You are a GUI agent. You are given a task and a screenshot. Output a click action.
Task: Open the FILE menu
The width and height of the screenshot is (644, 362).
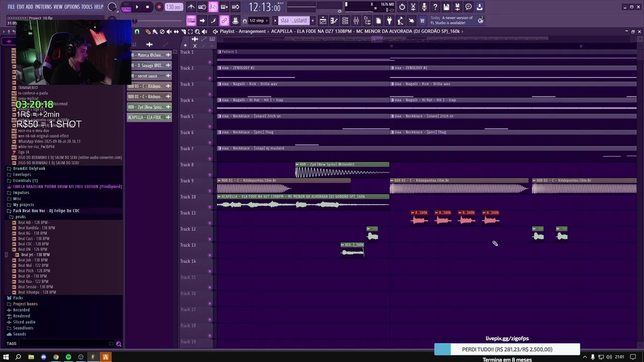(11, 7)
